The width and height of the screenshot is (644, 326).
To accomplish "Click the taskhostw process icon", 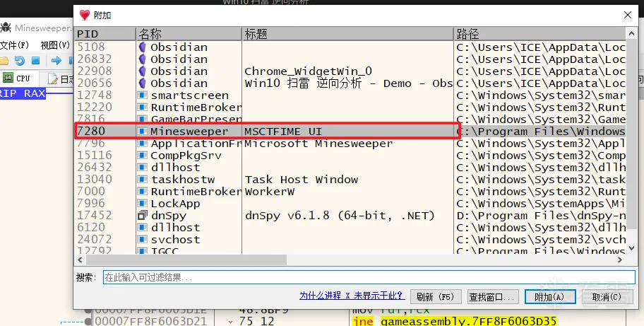I will [x=142, y=179].
